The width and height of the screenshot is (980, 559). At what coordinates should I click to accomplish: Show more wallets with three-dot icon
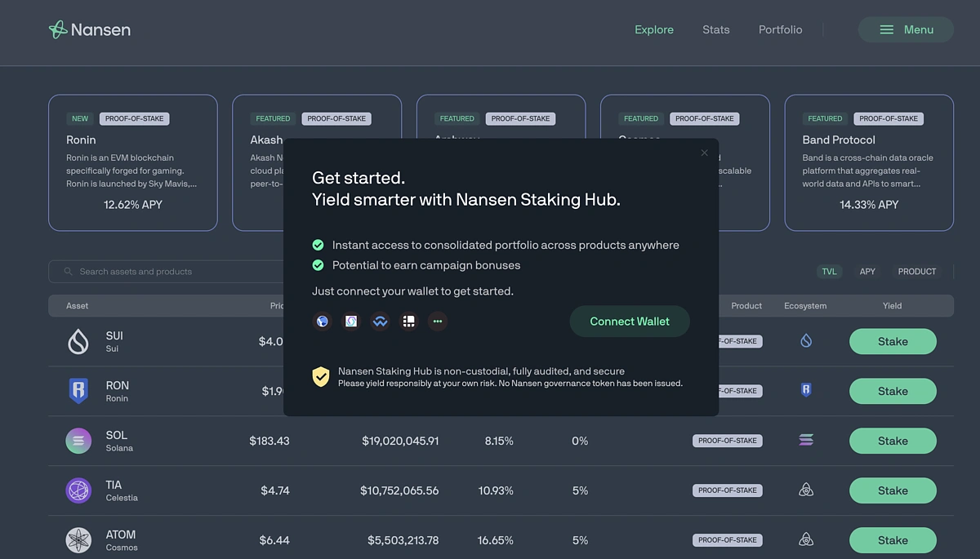tap(438, 322)
